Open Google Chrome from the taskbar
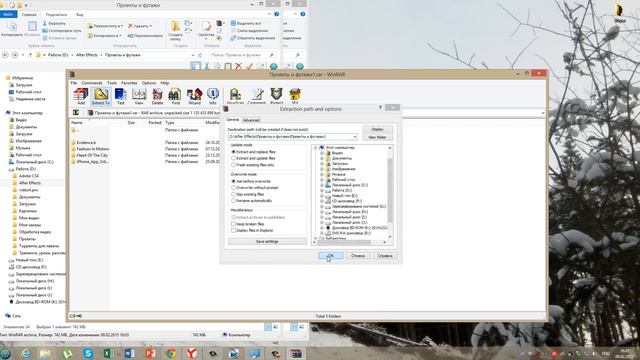640x360 pixels. 171,353
